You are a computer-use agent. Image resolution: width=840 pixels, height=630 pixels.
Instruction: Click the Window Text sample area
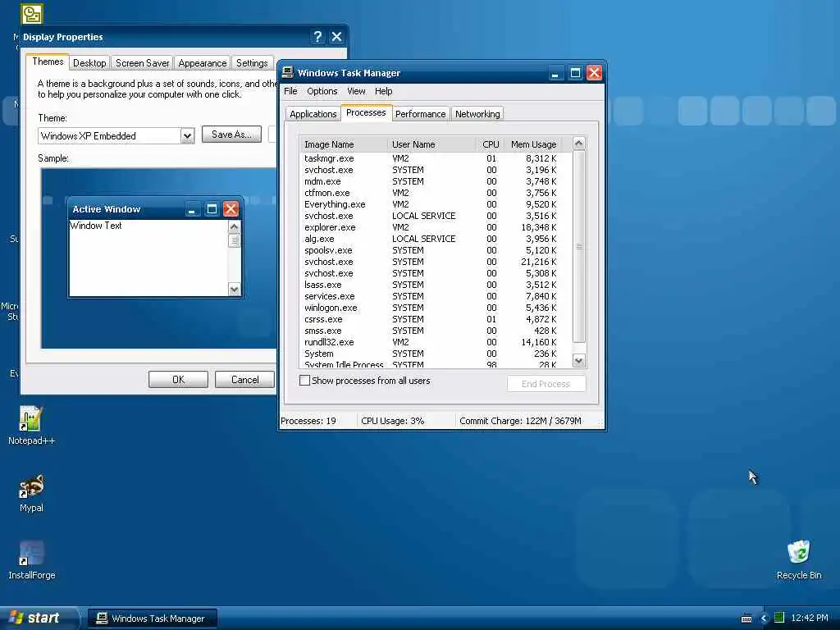(148, 257)
